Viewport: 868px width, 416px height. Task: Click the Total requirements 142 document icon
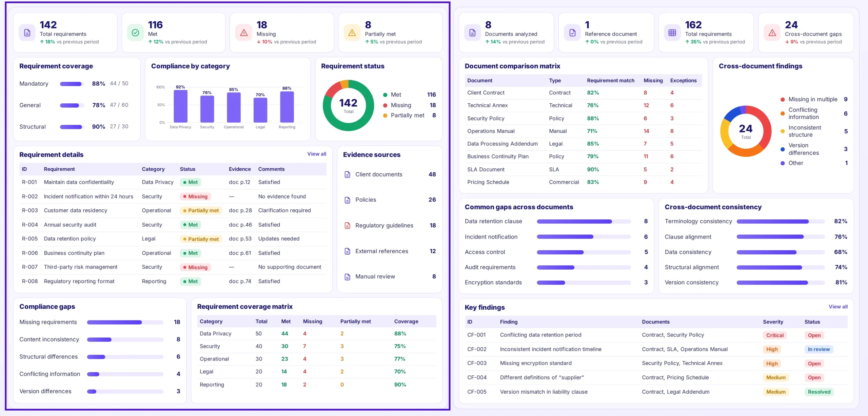[27, 33]
